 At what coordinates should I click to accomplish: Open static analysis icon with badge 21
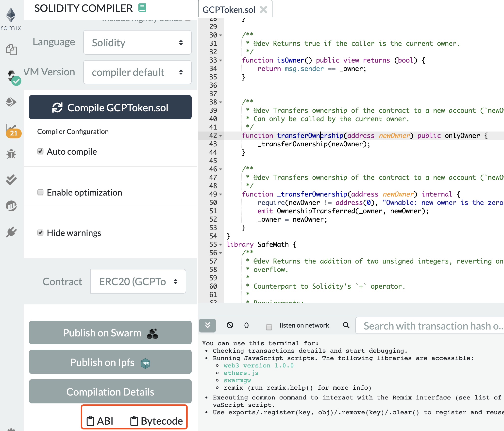[12, 130]
